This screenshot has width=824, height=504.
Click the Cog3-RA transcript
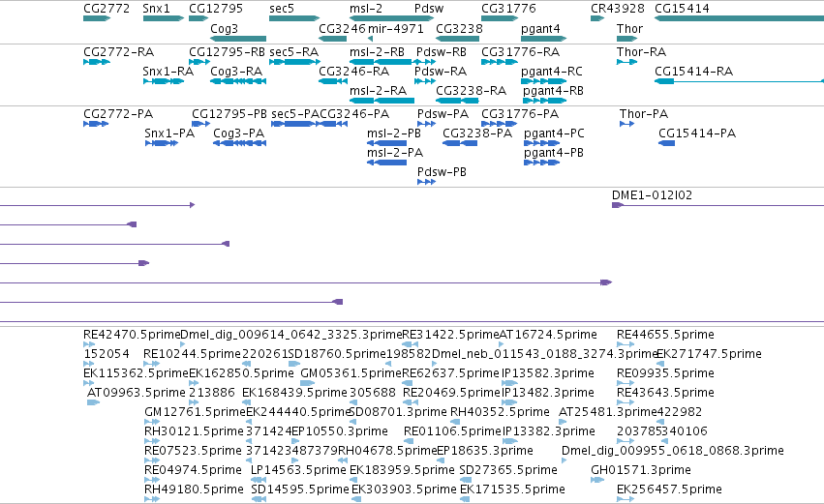pos(238,81)
